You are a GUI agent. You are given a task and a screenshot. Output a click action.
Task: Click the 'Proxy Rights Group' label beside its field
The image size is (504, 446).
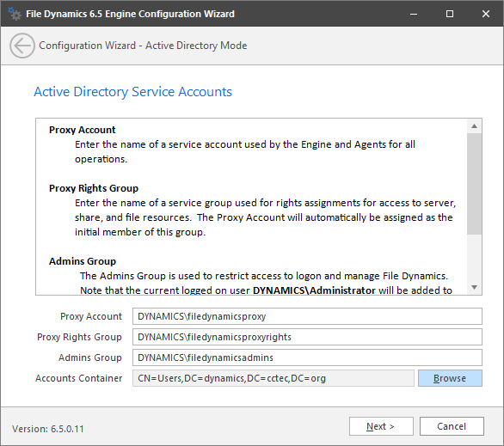tap(79, 337)
